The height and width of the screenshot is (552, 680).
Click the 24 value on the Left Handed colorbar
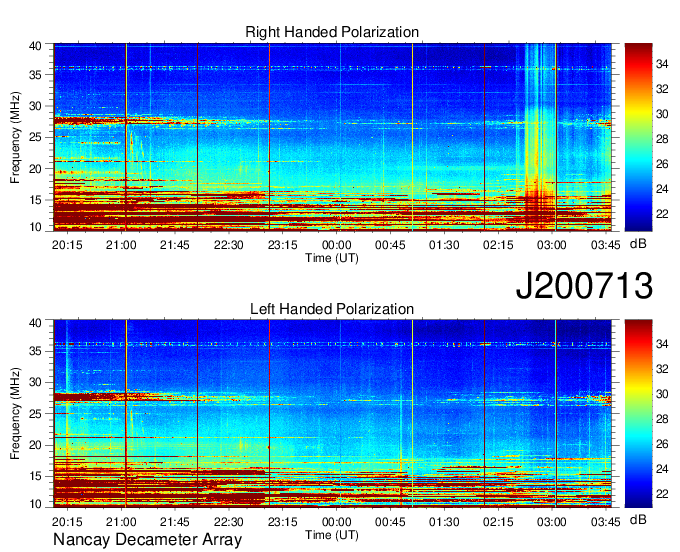(662, 469)
